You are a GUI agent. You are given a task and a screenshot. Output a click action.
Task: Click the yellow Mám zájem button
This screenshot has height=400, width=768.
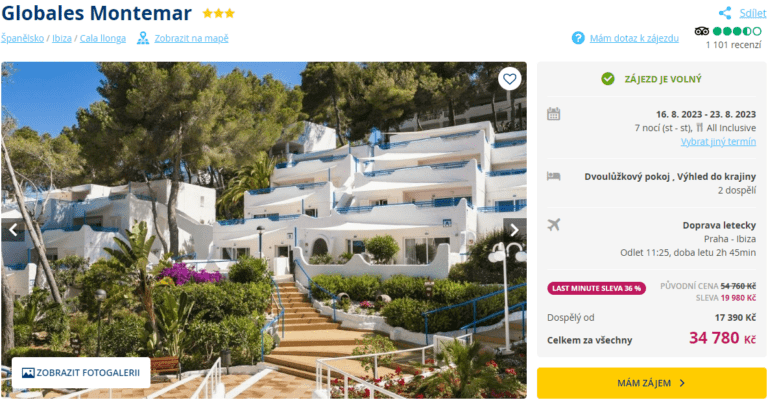pos(651,383)
